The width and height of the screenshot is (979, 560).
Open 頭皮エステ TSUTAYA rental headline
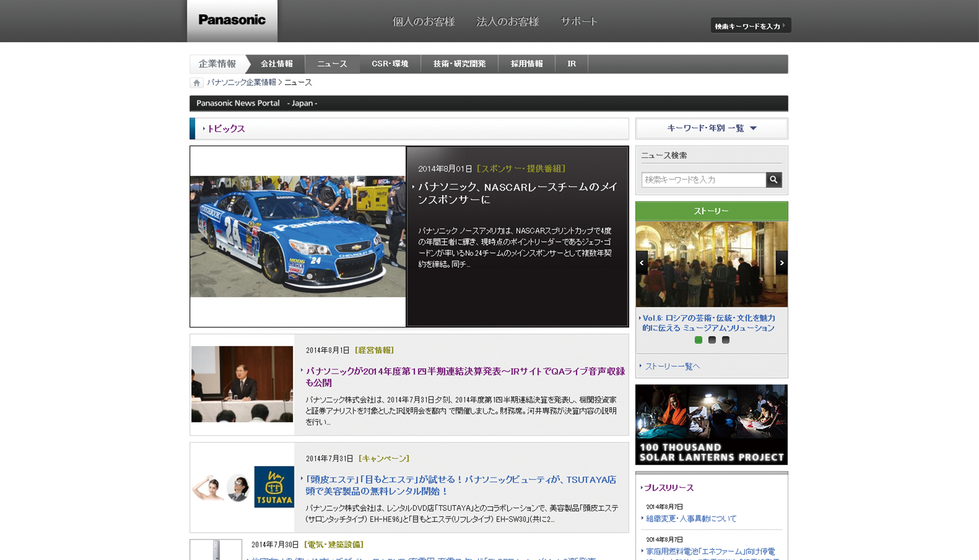point(461,485)
